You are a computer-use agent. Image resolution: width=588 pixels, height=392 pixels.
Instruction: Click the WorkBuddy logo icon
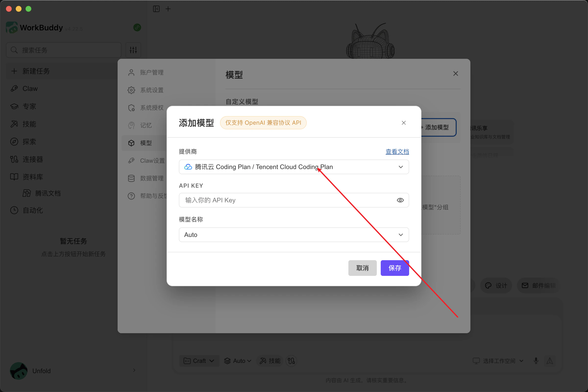pos(12,27)
